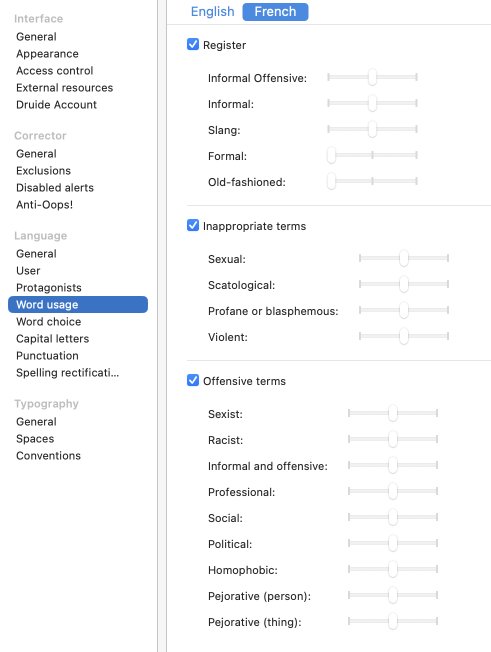Open Word choice settings in sidebar
Screen dimensions: 491x652
tap(49, 322)
